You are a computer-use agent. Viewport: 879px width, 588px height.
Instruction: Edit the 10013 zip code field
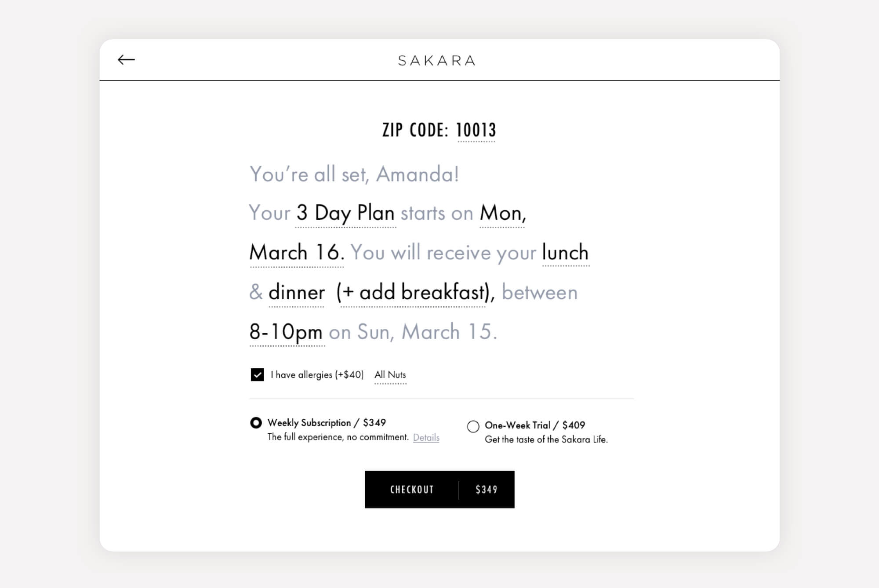click(476, 130)
